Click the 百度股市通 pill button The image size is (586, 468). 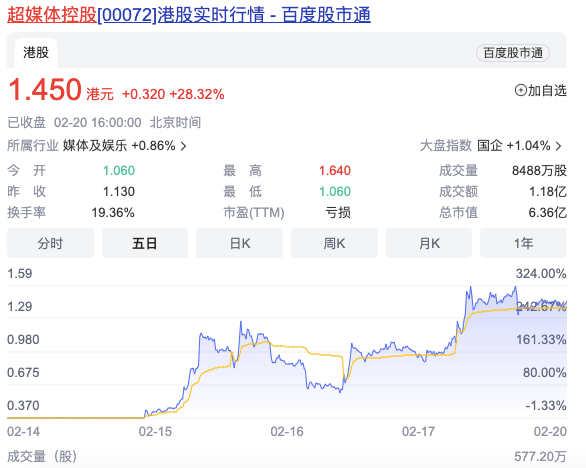tap(513, 53)
